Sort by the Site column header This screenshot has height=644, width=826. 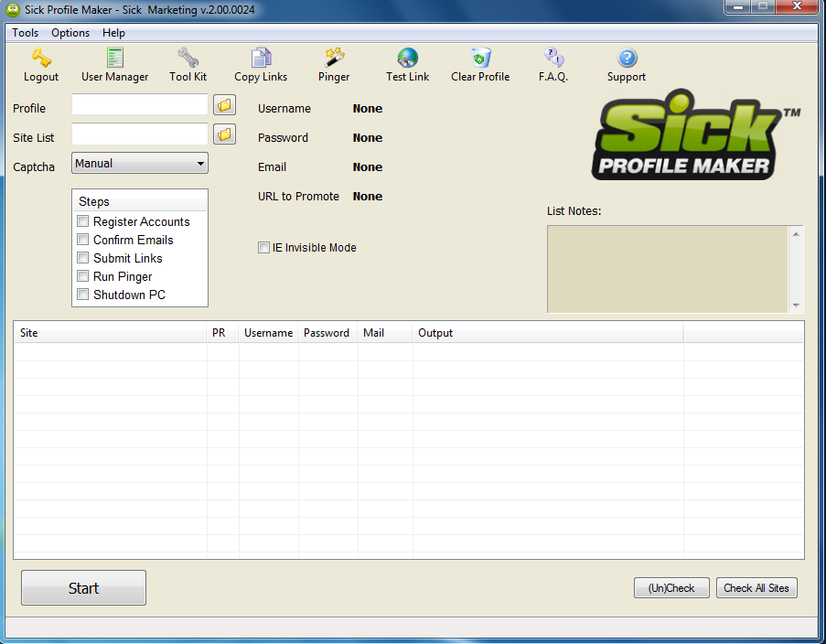coord(110,333)
